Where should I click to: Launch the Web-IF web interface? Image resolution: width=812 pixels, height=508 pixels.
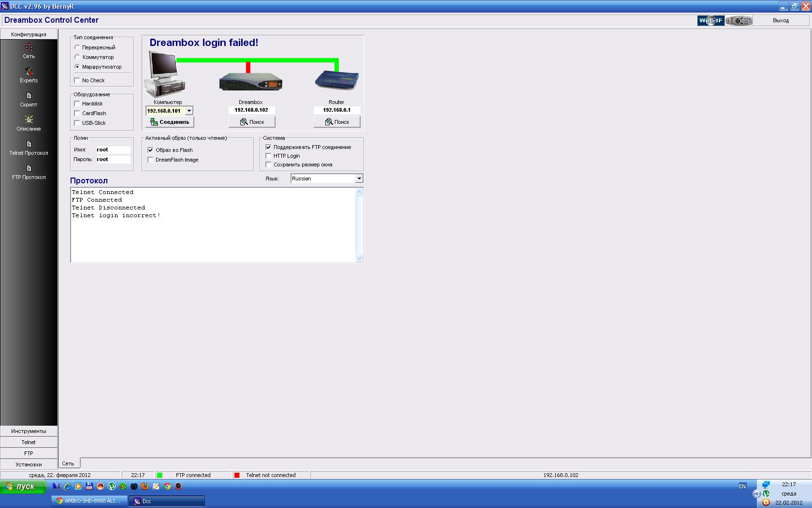point(710,20)
